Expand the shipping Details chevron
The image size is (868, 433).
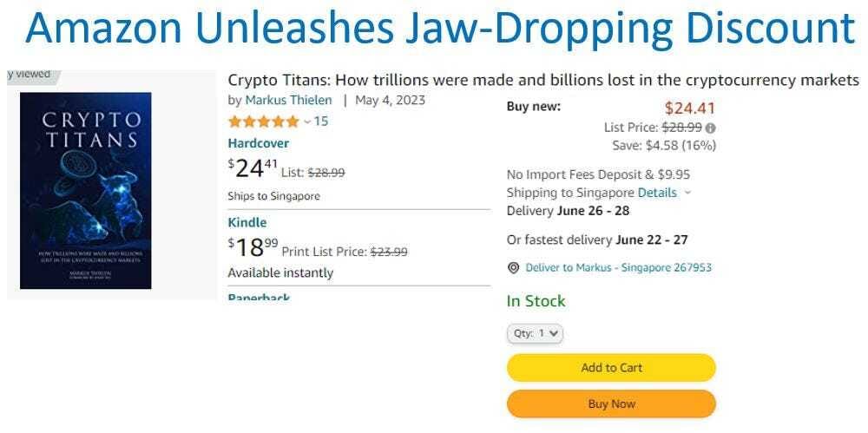tap(688, 193)
